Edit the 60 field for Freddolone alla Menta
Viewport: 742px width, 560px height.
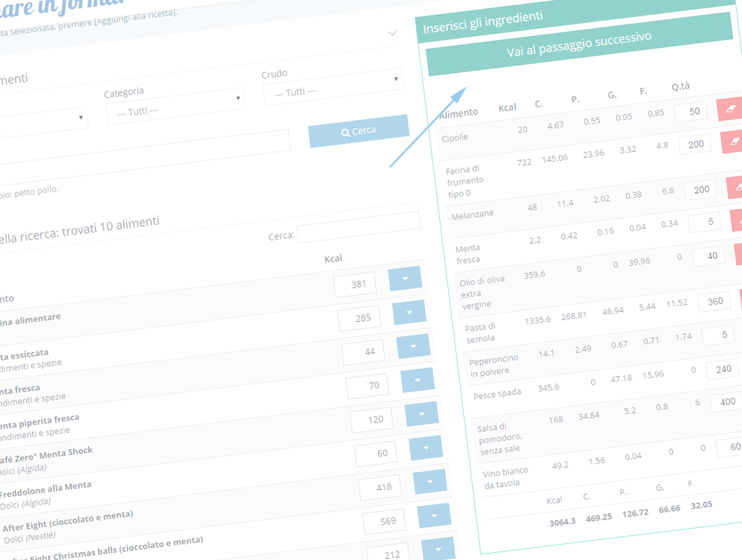[x=376, y=454]
